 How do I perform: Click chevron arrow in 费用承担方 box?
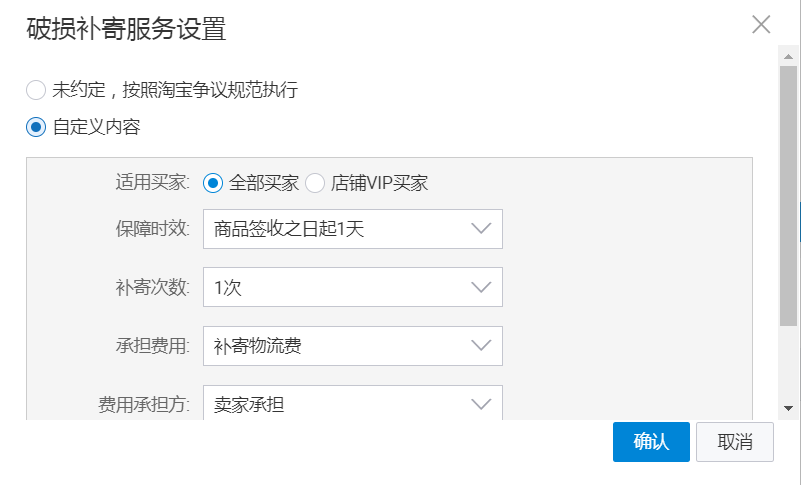[x=480, y=404]
